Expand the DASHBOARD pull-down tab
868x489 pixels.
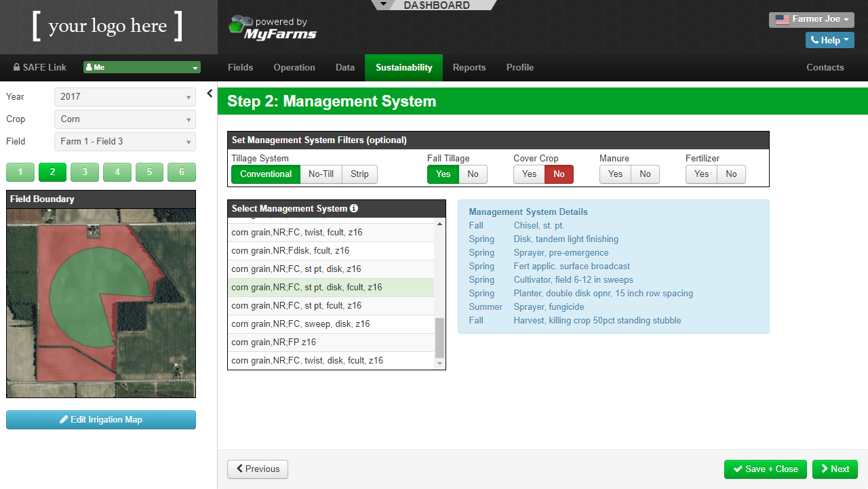tap(434, 5)
